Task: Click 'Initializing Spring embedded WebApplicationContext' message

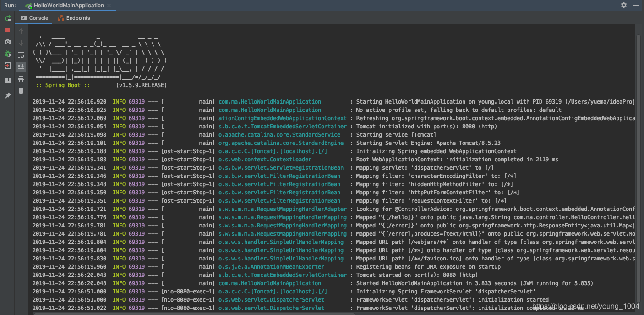Action: point(437,151)
